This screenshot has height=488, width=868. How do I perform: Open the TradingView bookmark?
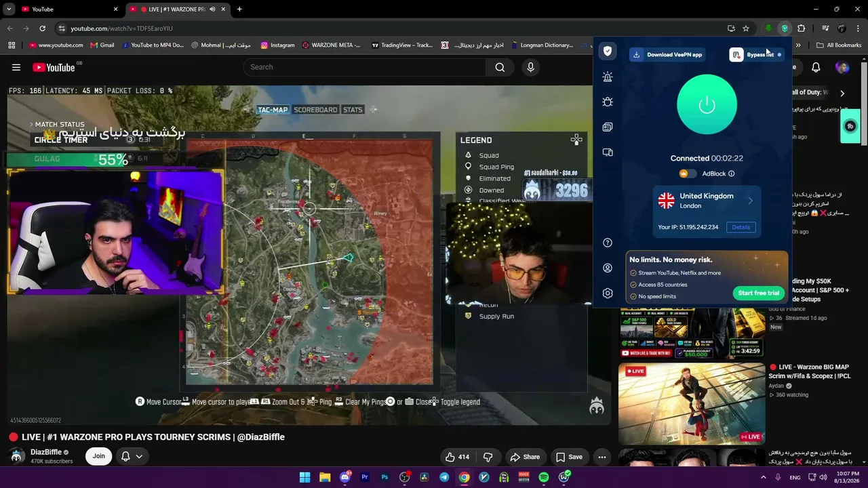tap(402, 45)
